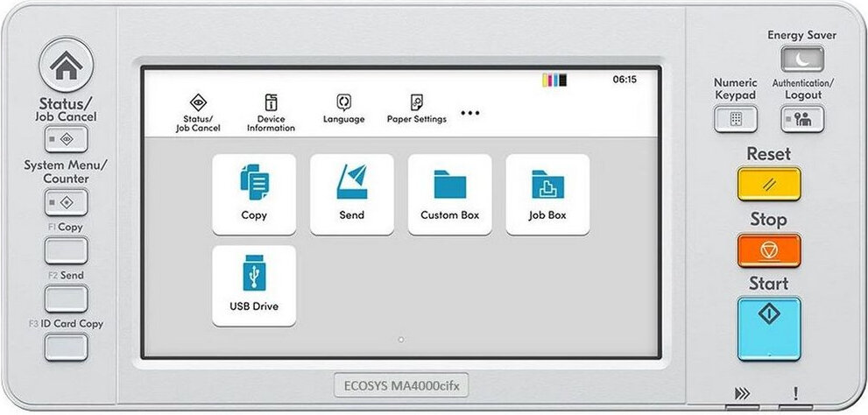Open Status/Job Cancel on the touchscreen

(198, 113)
